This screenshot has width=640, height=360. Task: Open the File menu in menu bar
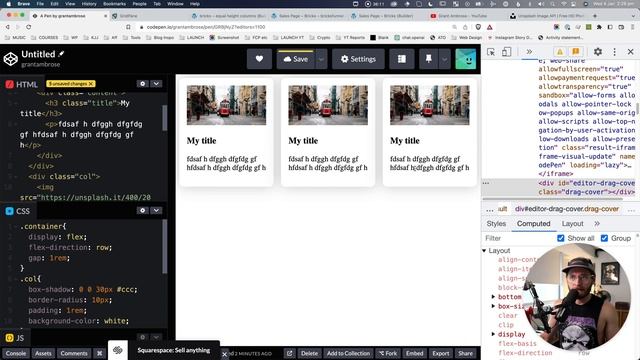coord(40,4)
